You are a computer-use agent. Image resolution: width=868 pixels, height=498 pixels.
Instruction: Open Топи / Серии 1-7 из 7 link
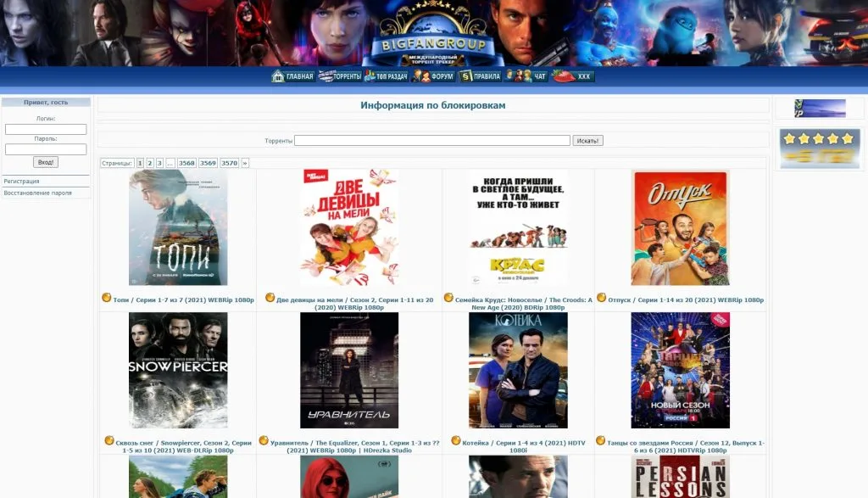[x=184, y=300]
